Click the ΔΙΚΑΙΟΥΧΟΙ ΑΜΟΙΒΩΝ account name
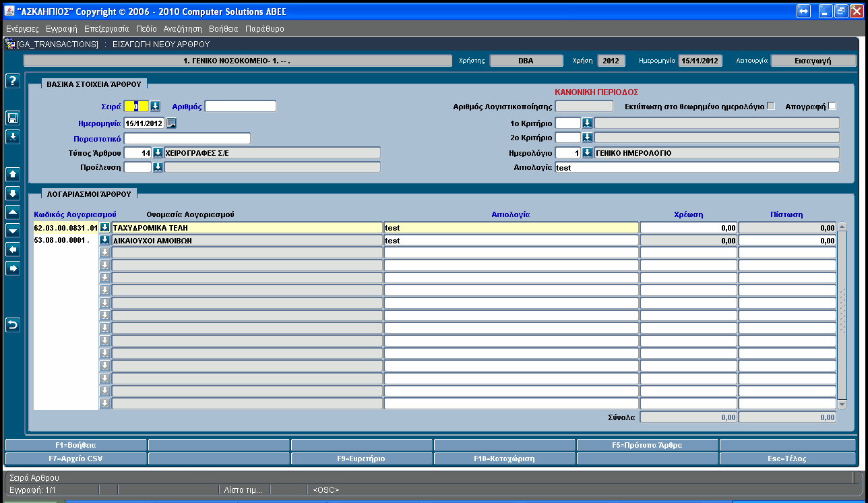Image resolution: width=868 pixels, height=503 pixels. (x=247, y=241)
